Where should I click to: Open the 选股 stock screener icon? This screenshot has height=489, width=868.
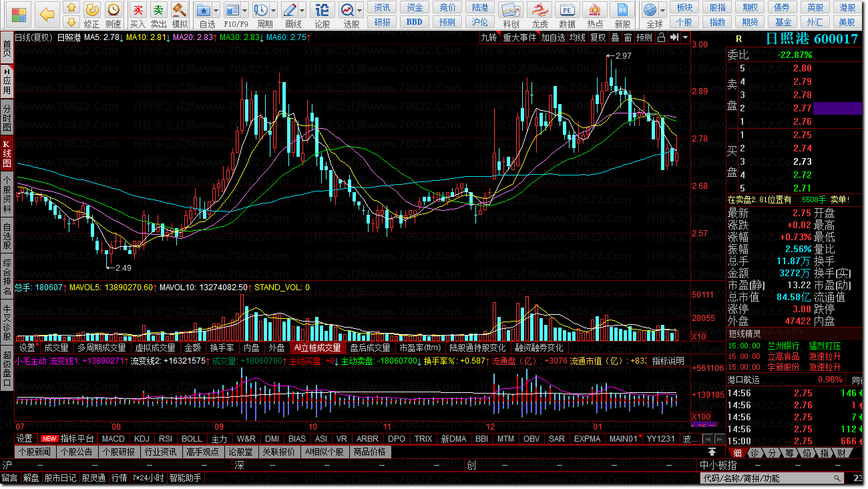pos(347,10)
